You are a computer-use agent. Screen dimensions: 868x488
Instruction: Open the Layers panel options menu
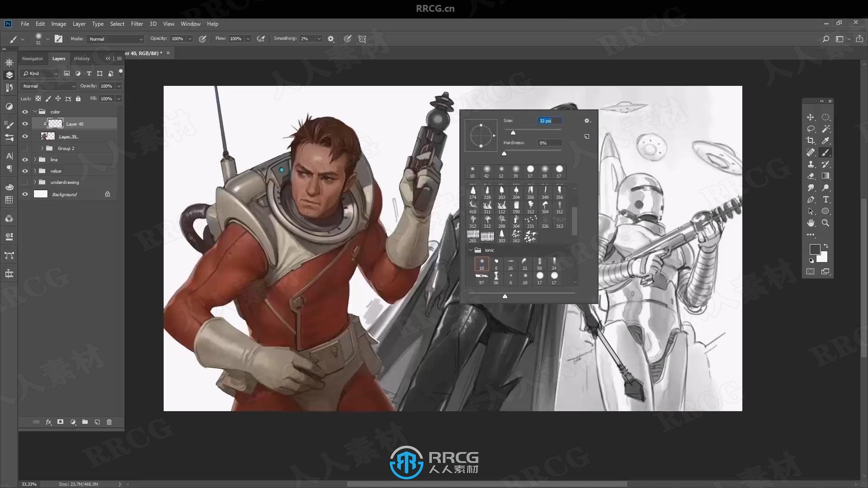tap(119, 59)
